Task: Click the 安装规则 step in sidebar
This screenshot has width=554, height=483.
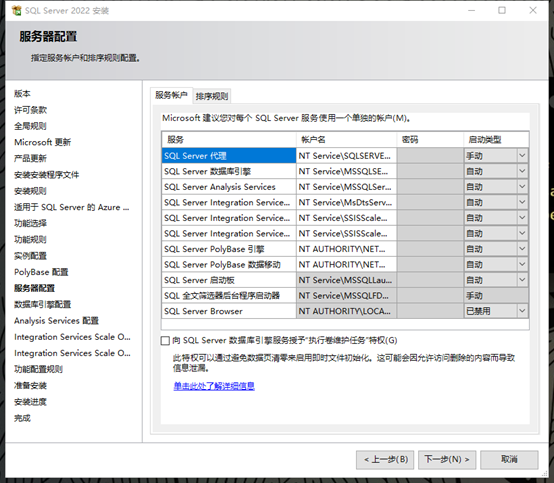Action: (30, 191)
